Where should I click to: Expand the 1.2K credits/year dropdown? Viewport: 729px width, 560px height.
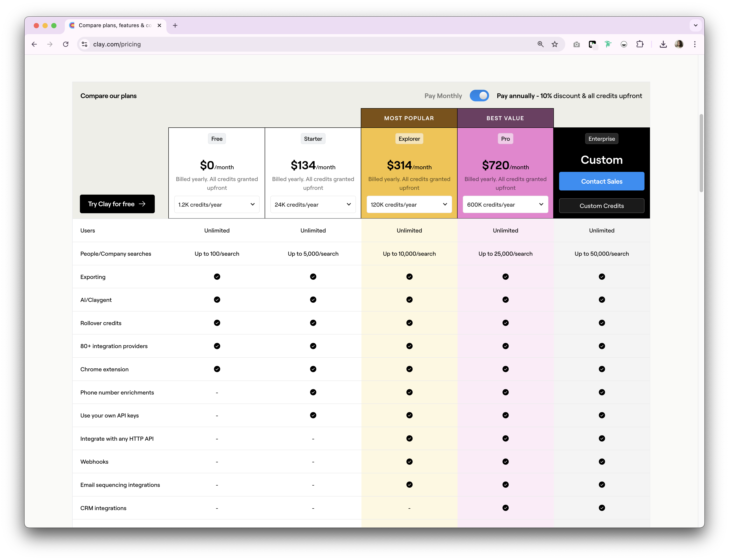click(x=217, y=204)
